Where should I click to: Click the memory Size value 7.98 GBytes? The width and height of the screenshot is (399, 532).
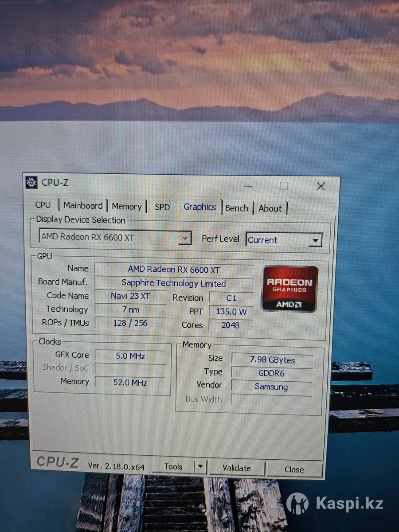coord(272,360)
